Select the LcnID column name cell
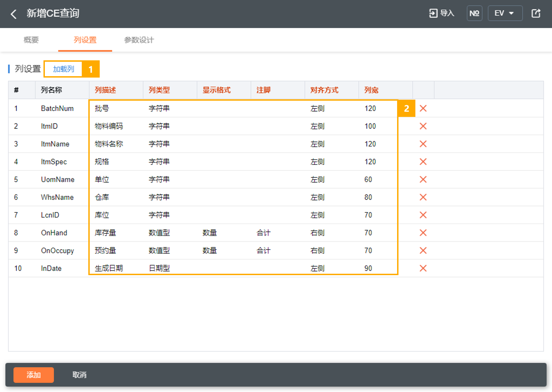Screen dimensions: 552x392 [62, 215]
